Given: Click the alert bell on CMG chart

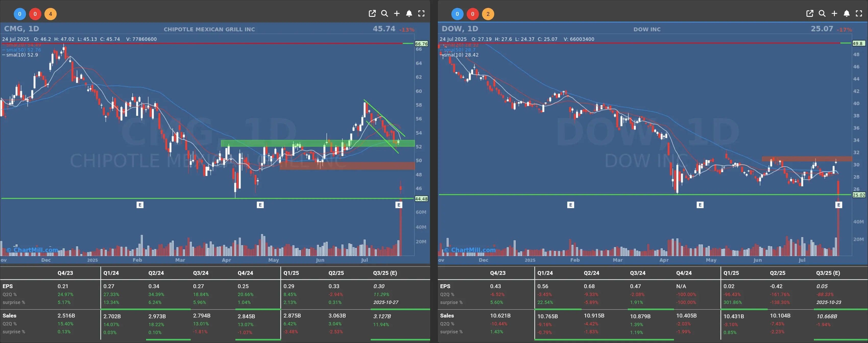Looking at the screenshot, I should [x=409, y=14].
